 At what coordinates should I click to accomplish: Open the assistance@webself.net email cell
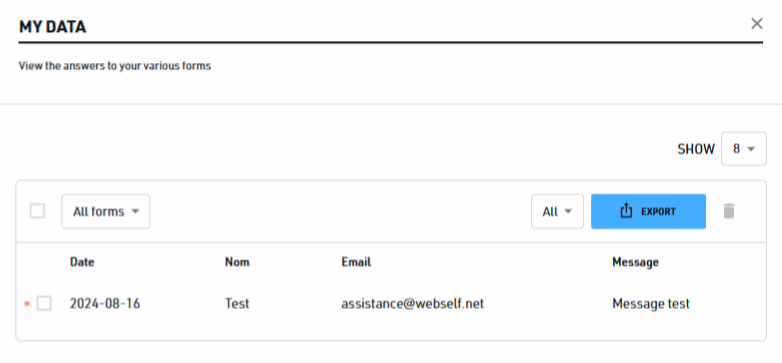(412, 303)
